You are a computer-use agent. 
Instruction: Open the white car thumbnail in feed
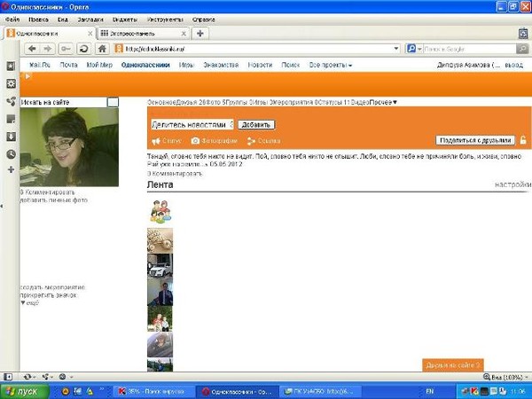pyautogui.click(x=160, y=266)
